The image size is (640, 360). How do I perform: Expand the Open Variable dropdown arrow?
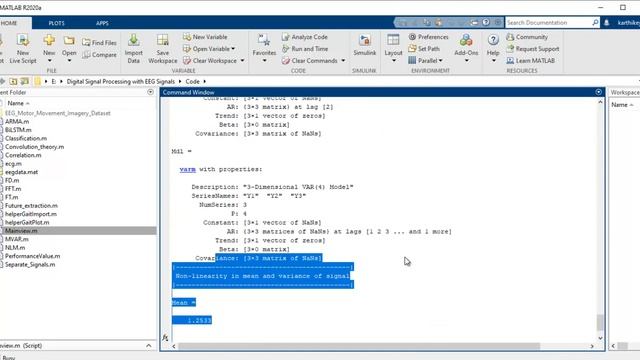coord(233,49)
